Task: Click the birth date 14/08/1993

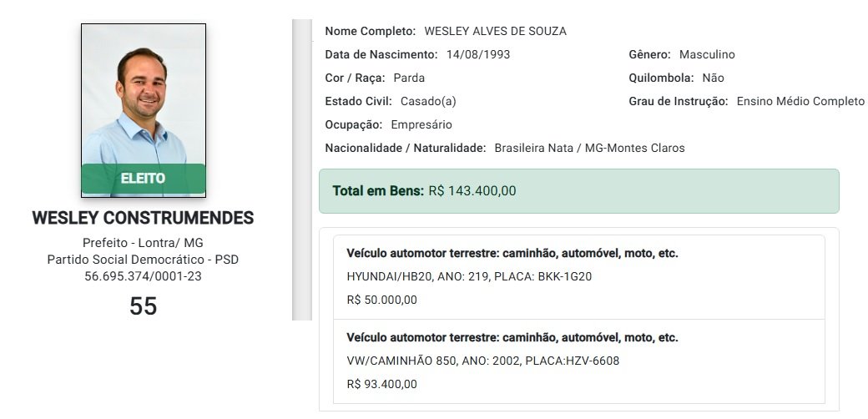Action: click(478, 55)
